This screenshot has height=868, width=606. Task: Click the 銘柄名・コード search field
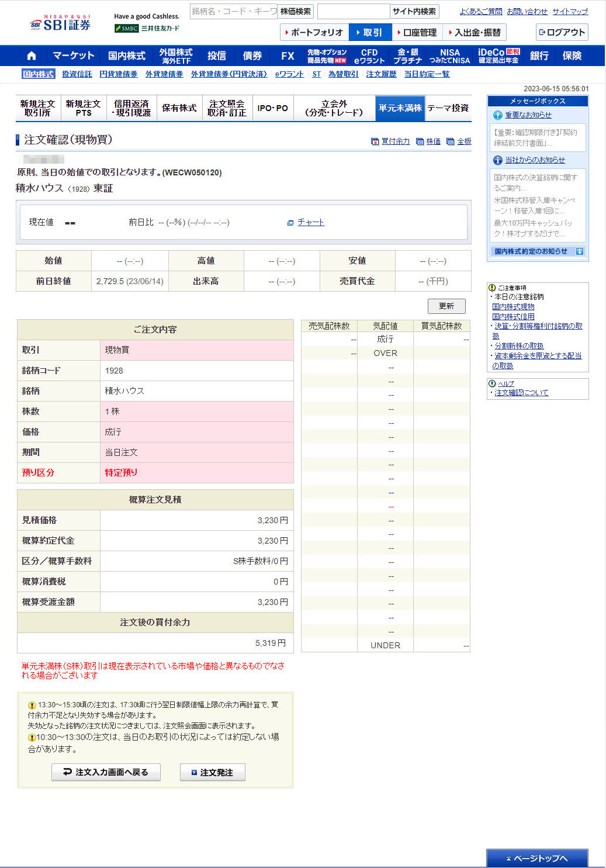tap(233, 11)
